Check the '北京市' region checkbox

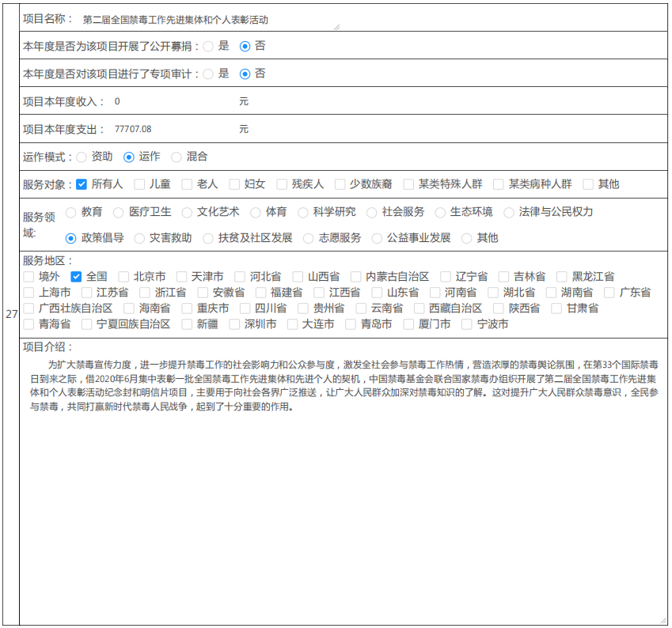123,277
